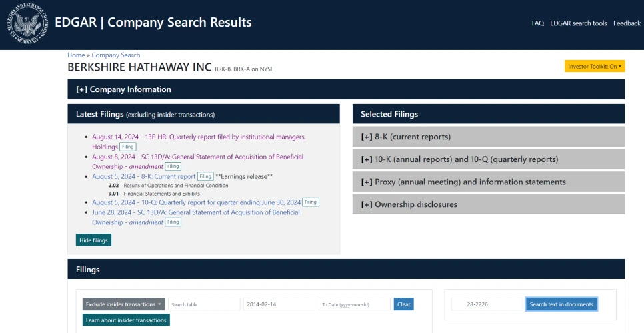The height and width of the screenshot is (333, 644).
Task: Click Filing badge for 13F-HR Holdings
Action: coord(128,147)
